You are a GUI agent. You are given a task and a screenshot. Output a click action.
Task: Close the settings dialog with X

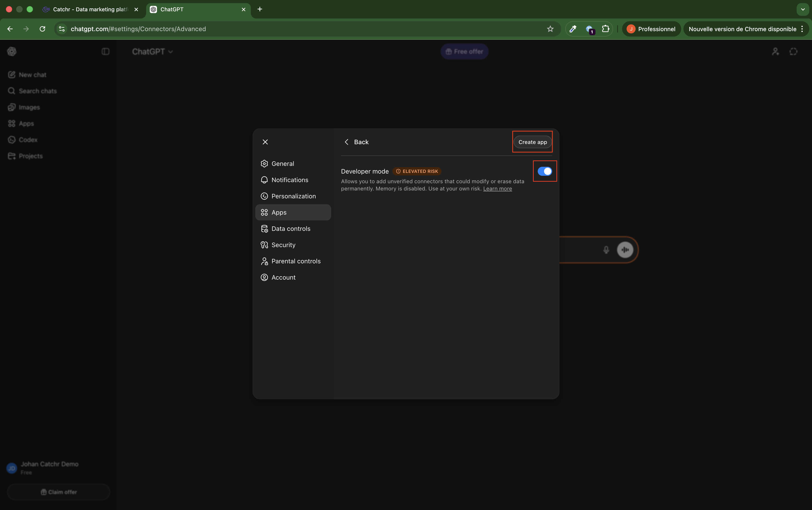click(x=265, y=142)
